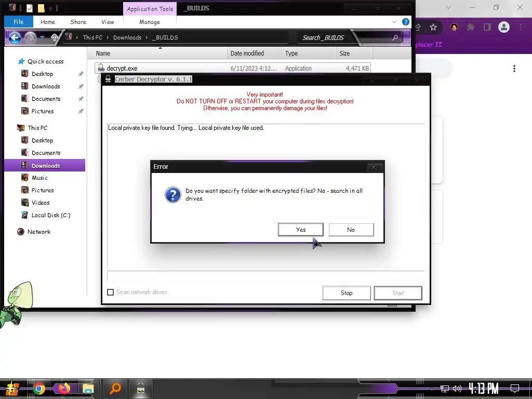Open the magnifier search app on the taskbar

point(115,389)
